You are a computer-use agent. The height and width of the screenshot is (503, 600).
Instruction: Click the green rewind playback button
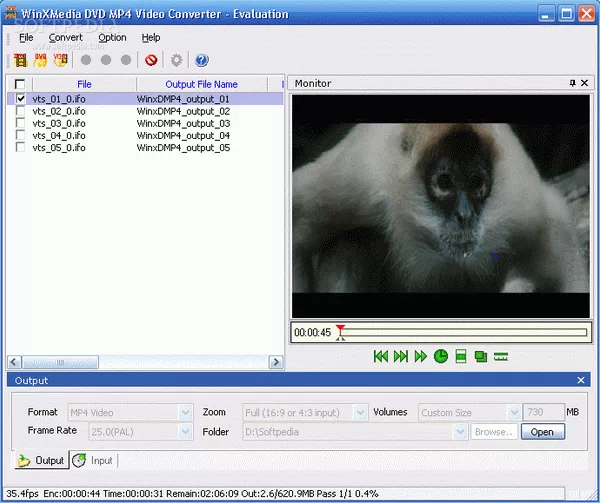pos(381,356)
